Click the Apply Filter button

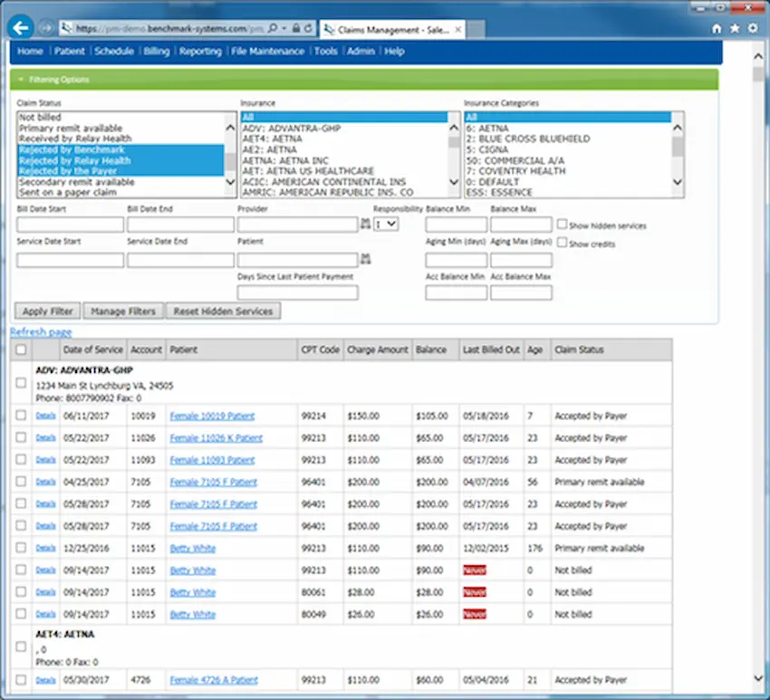point(46,311)
